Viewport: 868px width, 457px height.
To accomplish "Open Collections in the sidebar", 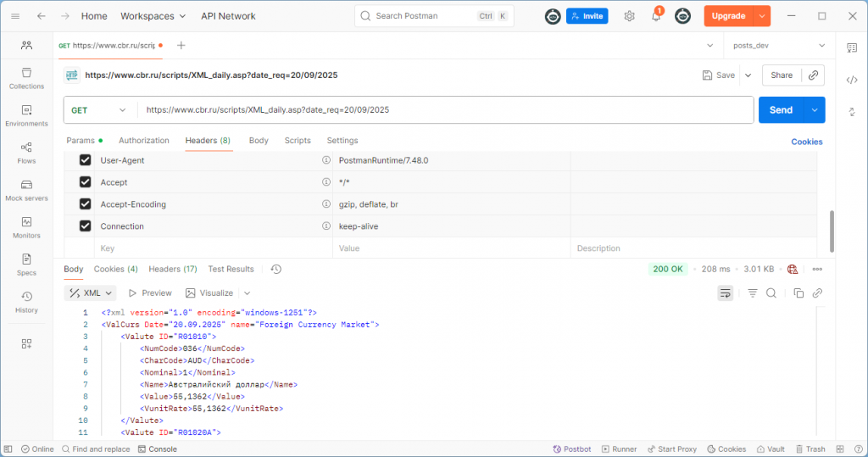I will click(x=26, y=78).
